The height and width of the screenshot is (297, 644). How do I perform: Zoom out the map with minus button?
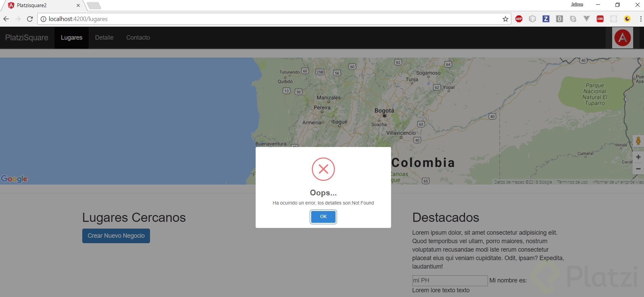tap(638, 169)
